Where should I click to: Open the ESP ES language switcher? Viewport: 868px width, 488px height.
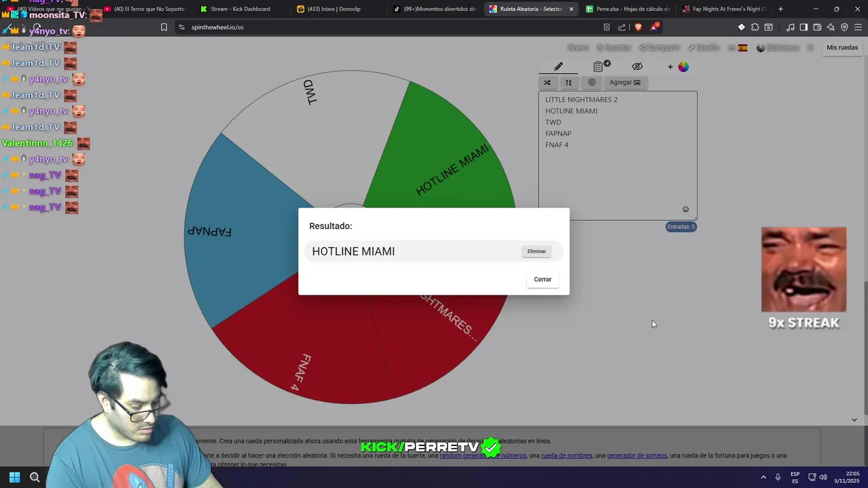pos(795,477)
